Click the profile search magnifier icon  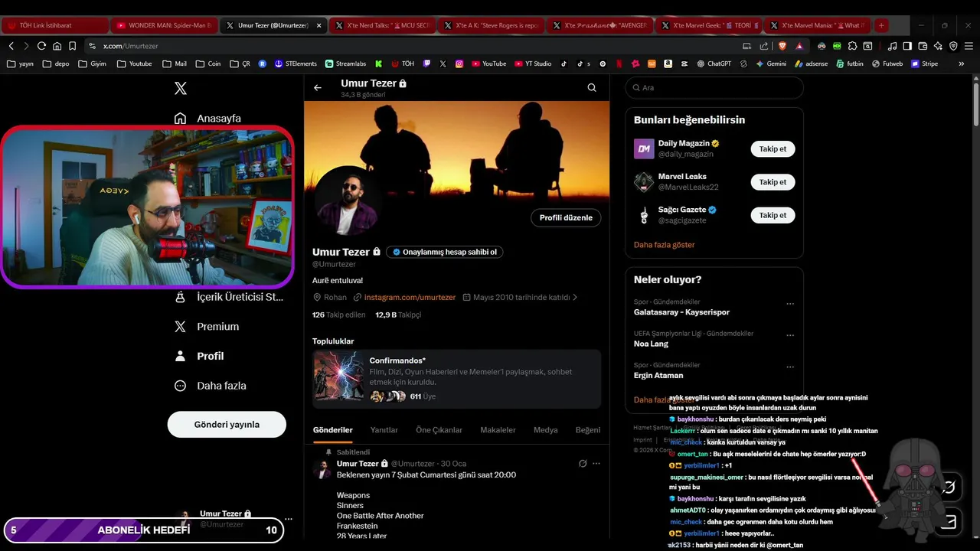592,87
